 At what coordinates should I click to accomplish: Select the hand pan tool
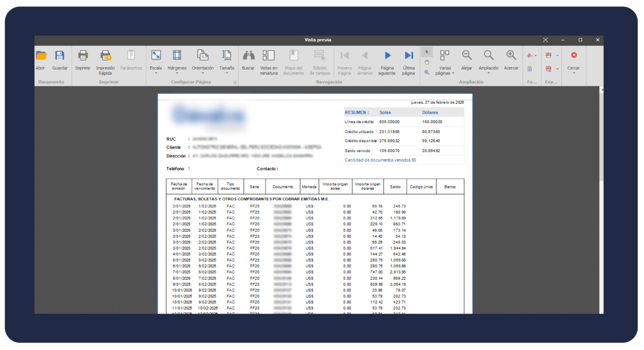coord(427,62)
